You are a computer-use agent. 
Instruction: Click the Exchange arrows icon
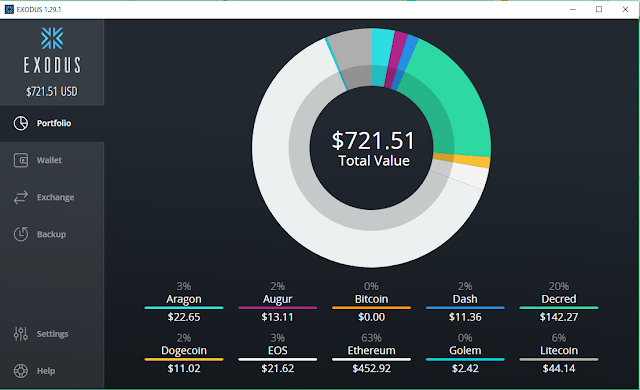point(21,197)
